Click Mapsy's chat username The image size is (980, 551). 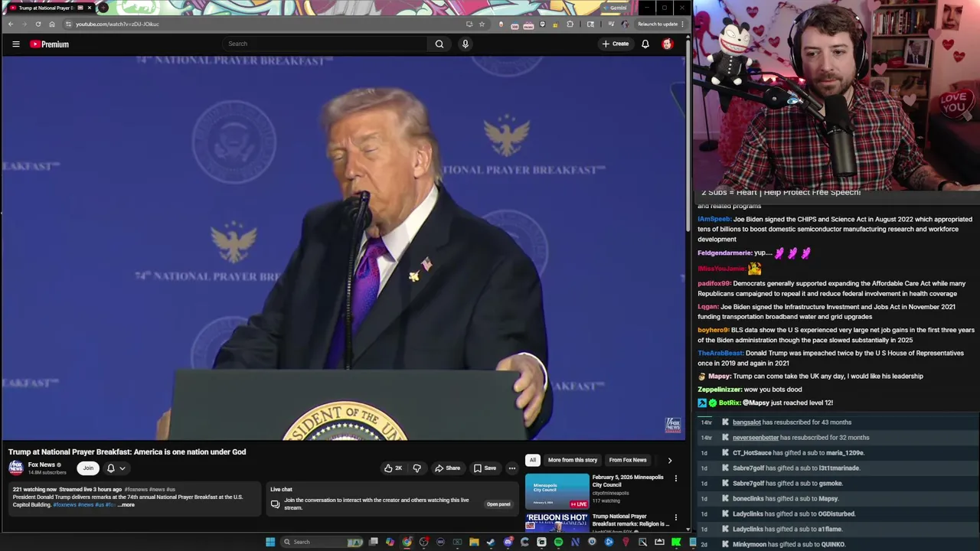719,377
